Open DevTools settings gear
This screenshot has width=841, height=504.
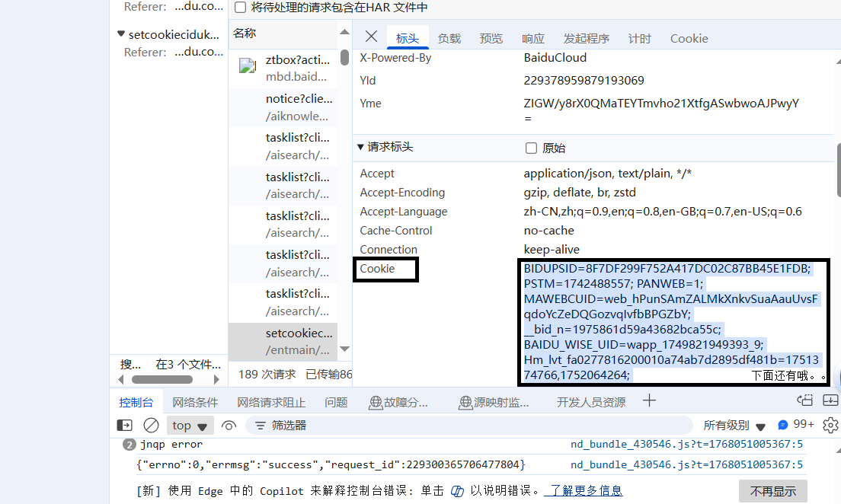[x=830, y=425]
